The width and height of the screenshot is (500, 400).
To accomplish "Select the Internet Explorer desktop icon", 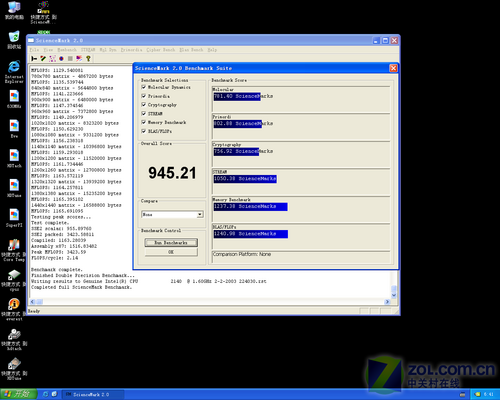I will 14,72.
